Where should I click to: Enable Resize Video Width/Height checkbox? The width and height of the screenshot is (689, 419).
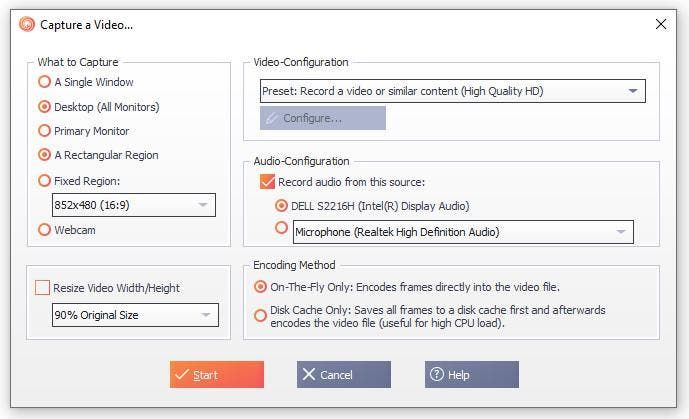coord(42,288)
